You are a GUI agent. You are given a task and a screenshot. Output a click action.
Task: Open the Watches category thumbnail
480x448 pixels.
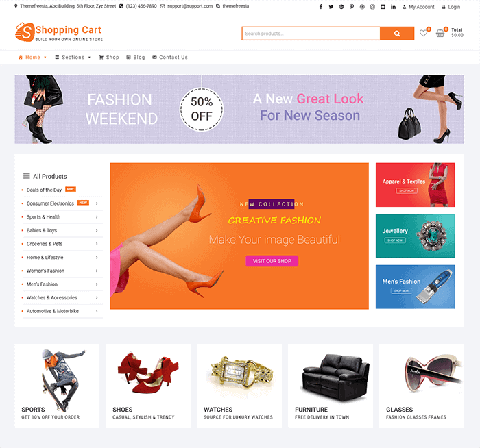(x=239, y=386)
